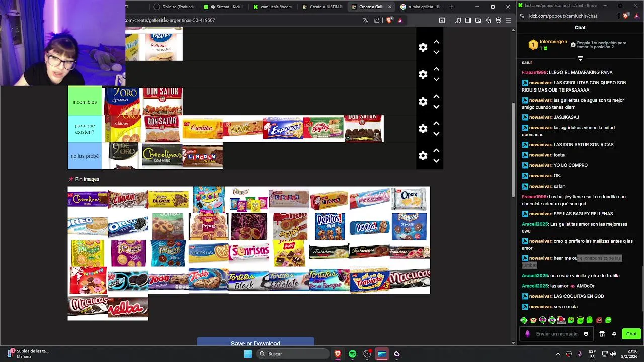Click the page translate icon in address bar
The image size is (644, 362).
pyautogui.click(x=365, y=20)
